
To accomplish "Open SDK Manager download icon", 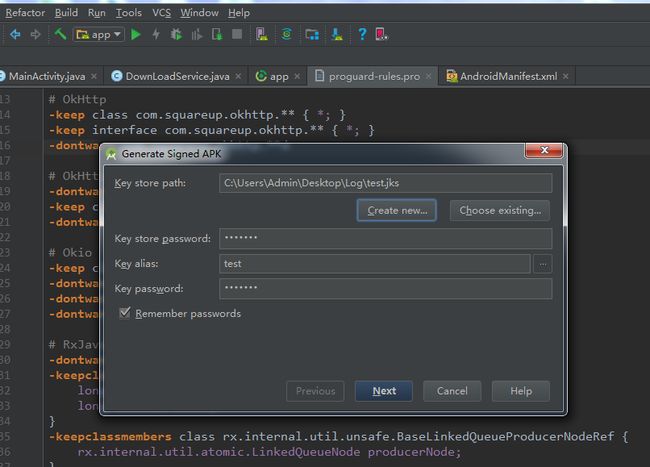I will 337,34.
